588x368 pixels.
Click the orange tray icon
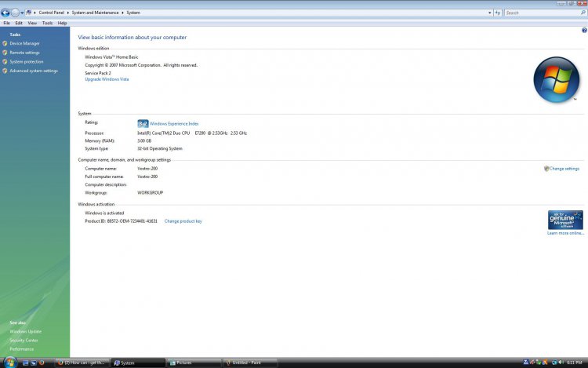coord(545,363)
